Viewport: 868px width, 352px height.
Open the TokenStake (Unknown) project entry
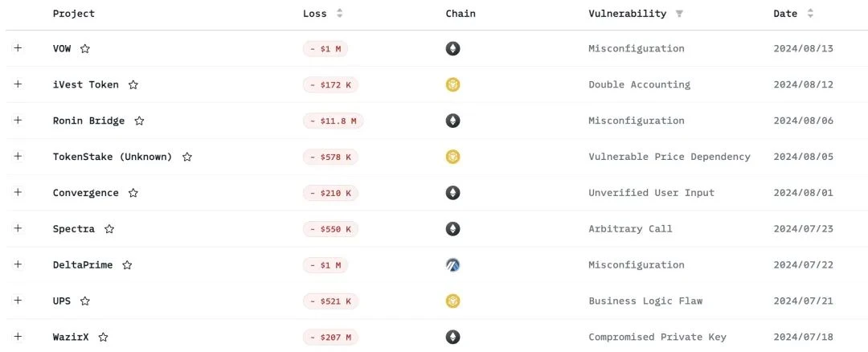click(x=113, y=157)
